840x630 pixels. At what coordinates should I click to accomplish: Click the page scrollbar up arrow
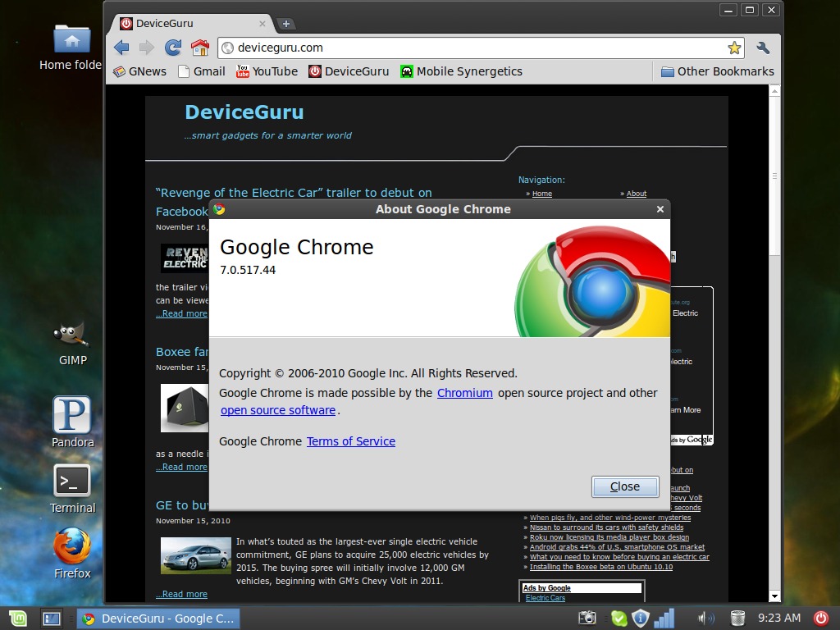tap(774, 91)
